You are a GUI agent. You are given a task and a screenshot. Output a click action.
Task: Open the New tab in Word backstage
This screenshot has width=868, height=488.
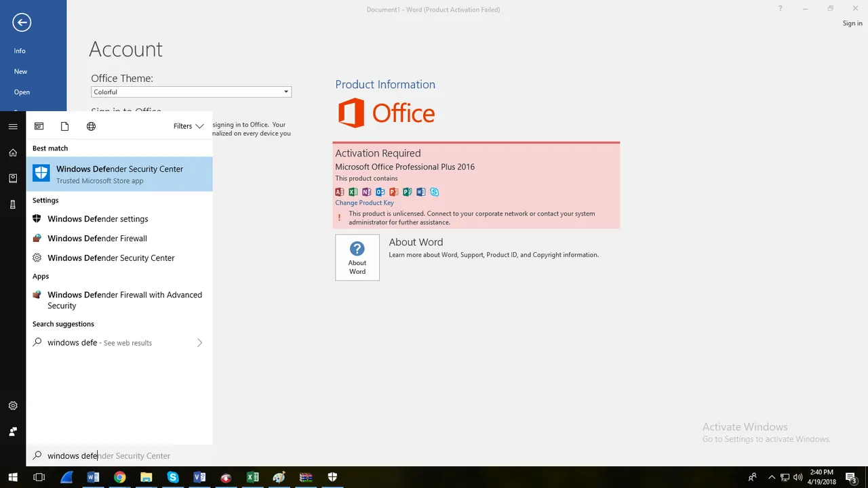20,71
